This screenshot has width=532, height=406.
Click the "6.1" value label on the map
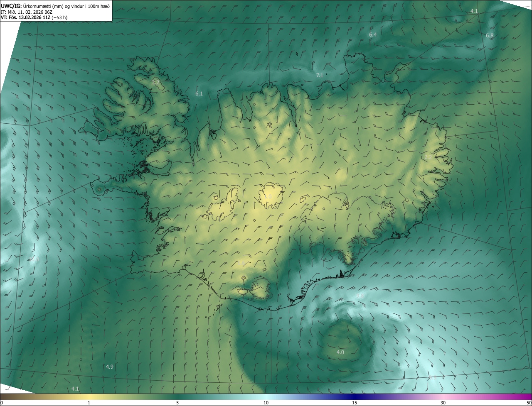[199, 94]
